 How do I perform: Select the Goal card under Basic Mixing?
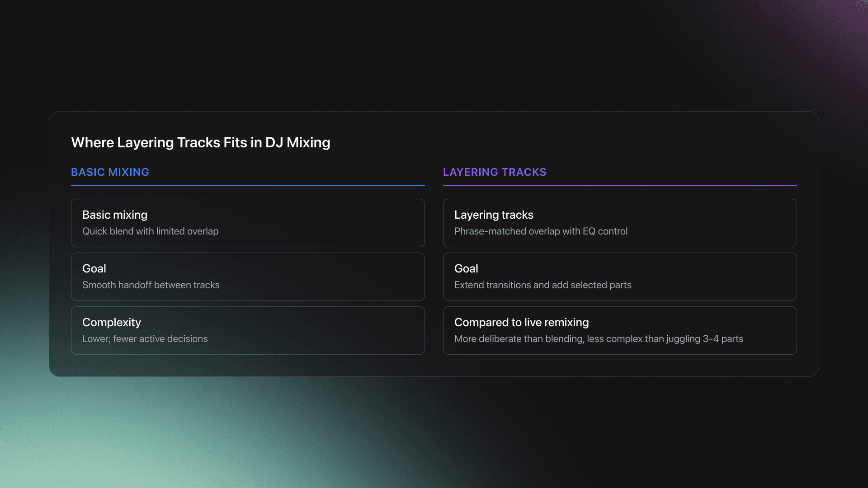pyautogui.click(x=248, y=277)
